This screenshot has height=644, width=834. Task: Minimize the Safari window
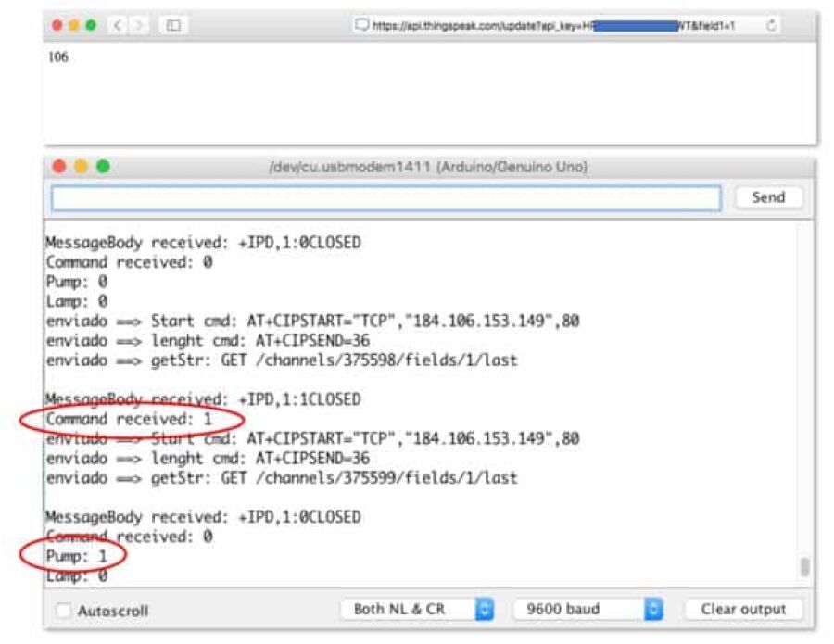(x=74, y=26)
